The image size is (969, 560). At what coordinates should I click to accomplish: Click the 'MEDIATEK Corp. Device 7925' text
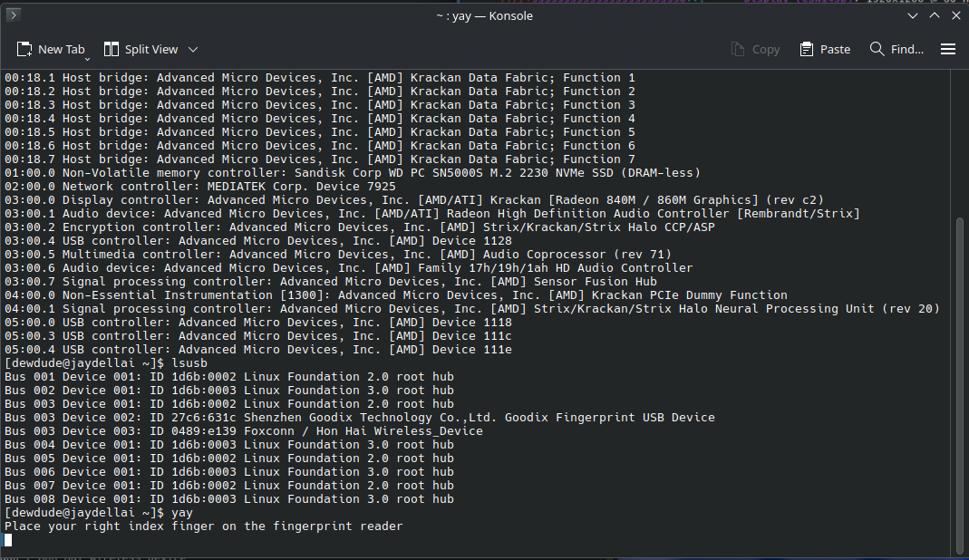pos(302,186)
